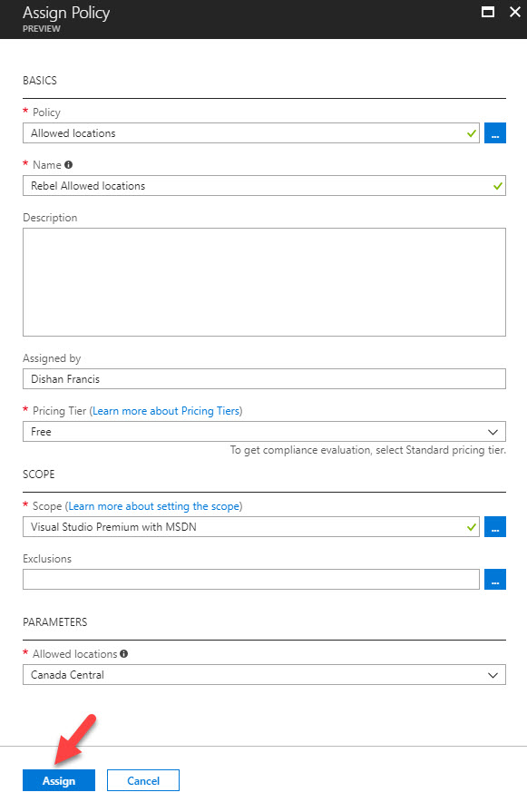Click the empty Exclusions field
Screen dimensions: 527x812
[x=251, y=580]
